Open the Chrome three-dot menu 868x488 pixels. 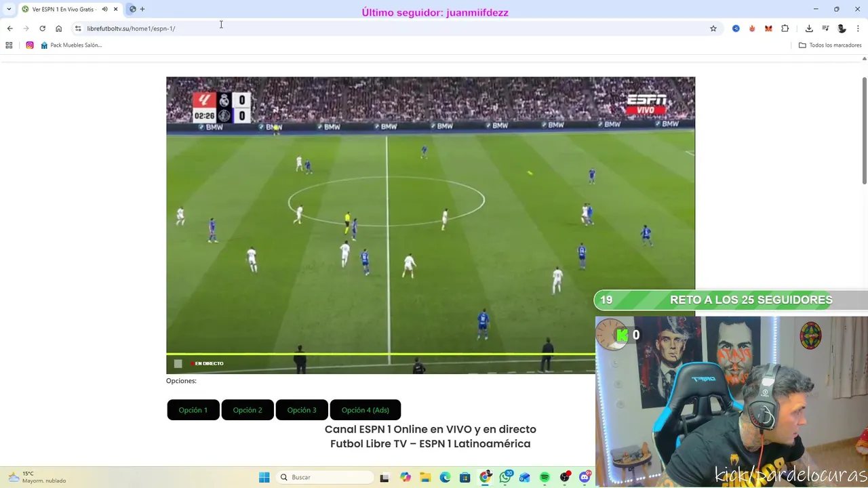858,28
